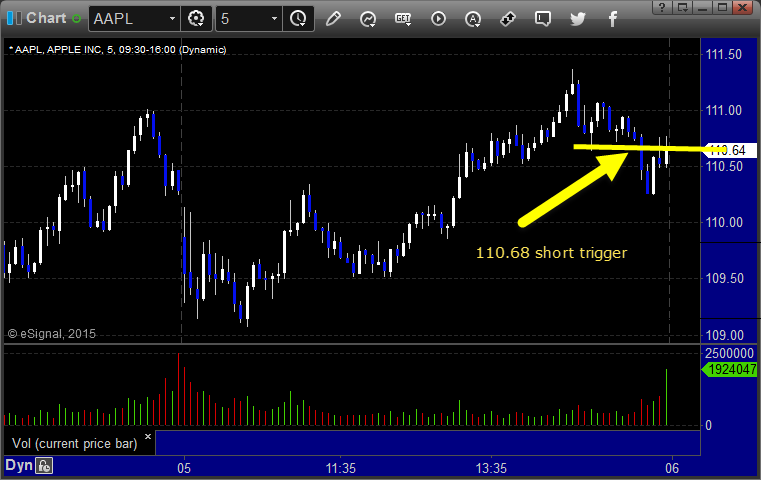Open the comment bubble icon
The height and width of the screenshot is (480, 761).
point(543,19)
